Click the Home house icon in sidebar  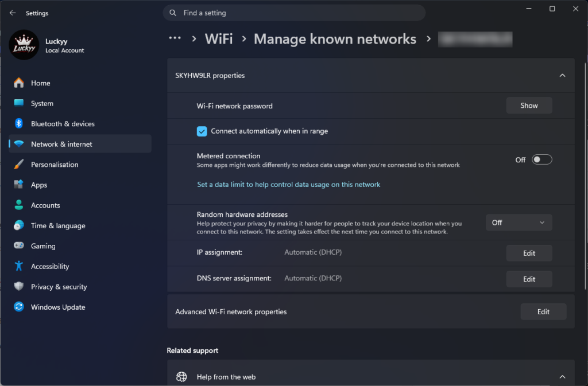click(x=19, y=83)
